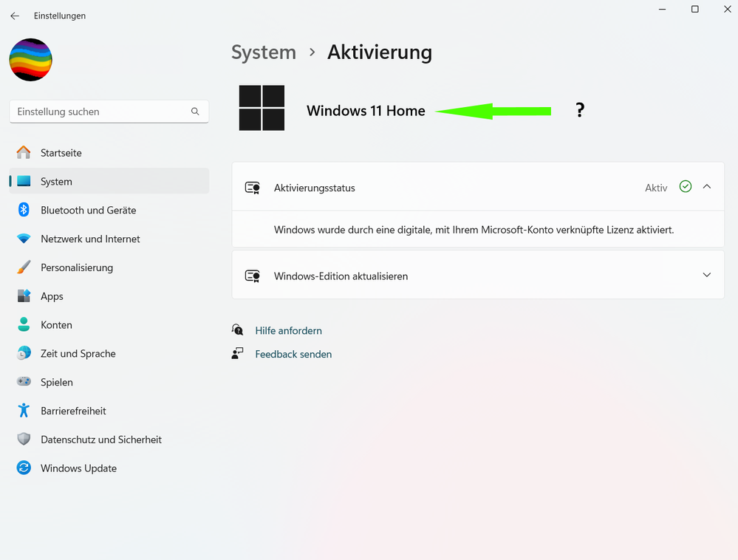Open Zeit und Sprache settings
This screenshot has height=560, width=738.
click(78, 354)
